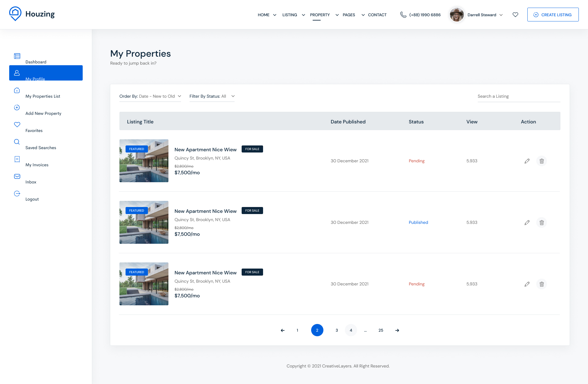The image size is (588, 384).
Task: Click the Saved Searches magnifier icon
Action: (x=17, y=142)
